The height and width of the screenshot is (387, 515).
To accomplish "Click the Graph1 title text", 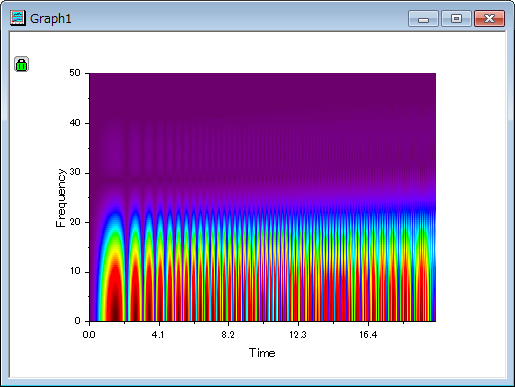I will (x=51, y=19).
